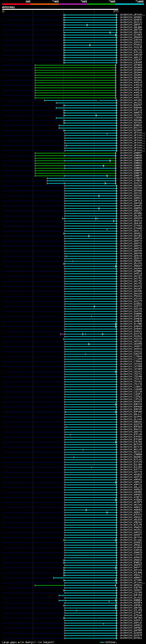Click the purple ~60% identity legend segment
Viewport: 146px width, 644px height.
[73, 4]
